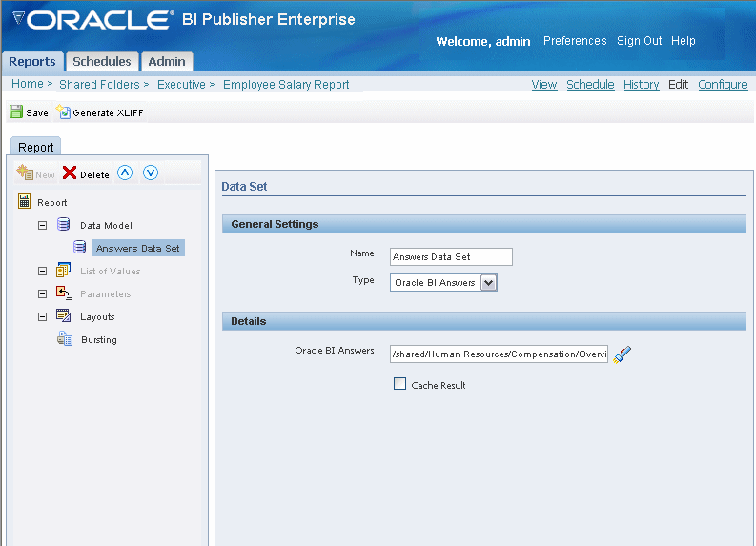The height and width of the screenshot is (546, 756).
Task: Click the Edit mode label
Action: (x=678, y=85)
